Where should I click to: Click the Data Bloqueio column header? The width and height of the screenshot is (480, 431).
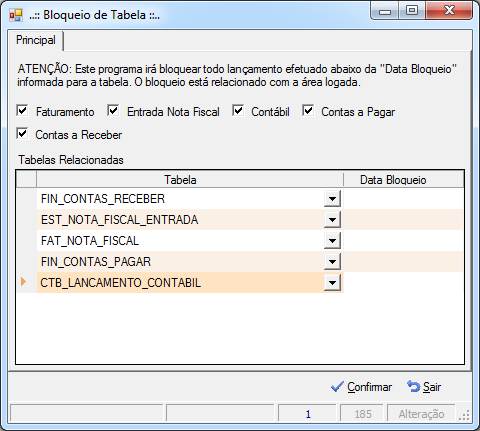tap(403, 180)
